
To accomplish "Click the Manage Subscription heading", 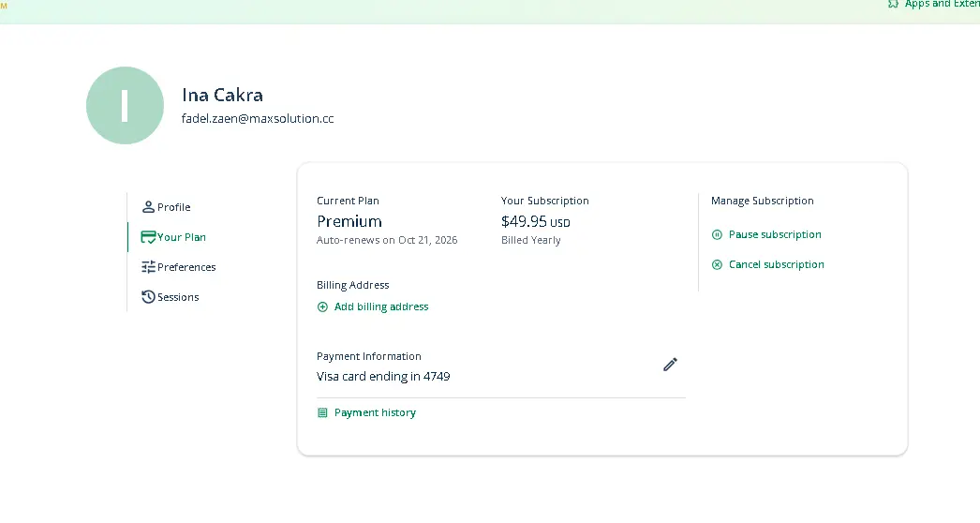I will [x=762, y=201].
